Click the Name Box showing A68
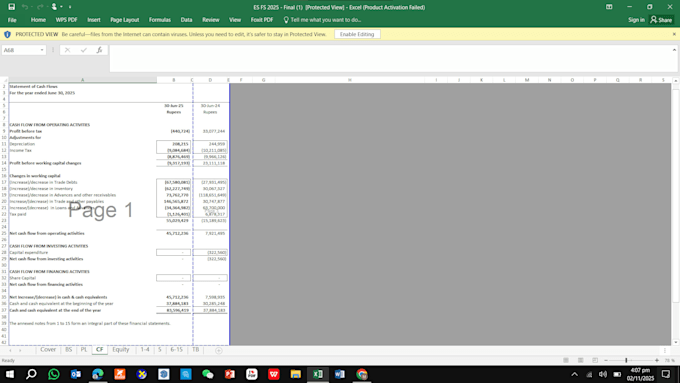 coord(20,50)
